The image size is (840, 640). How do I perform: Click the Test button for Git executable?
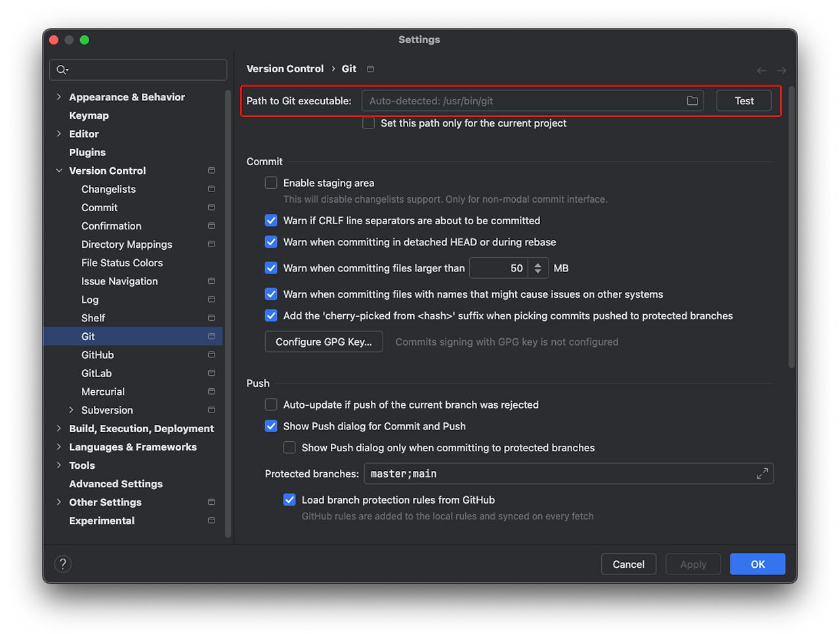(x=744, y=100)
